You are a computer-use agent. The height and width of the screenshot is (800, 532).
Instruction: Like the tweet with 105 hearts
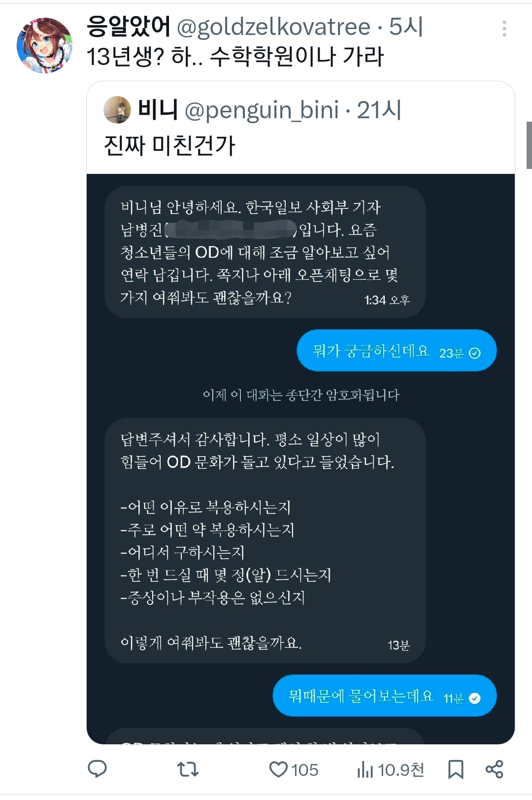pos(294,769)
